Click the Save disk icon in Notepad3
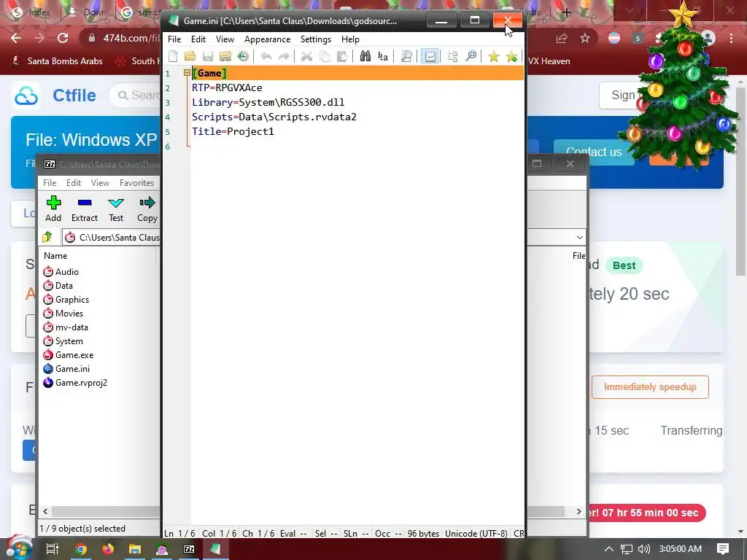Image resolution: width=747 pixels, height=560 pixels. click(x=208, y=57)
